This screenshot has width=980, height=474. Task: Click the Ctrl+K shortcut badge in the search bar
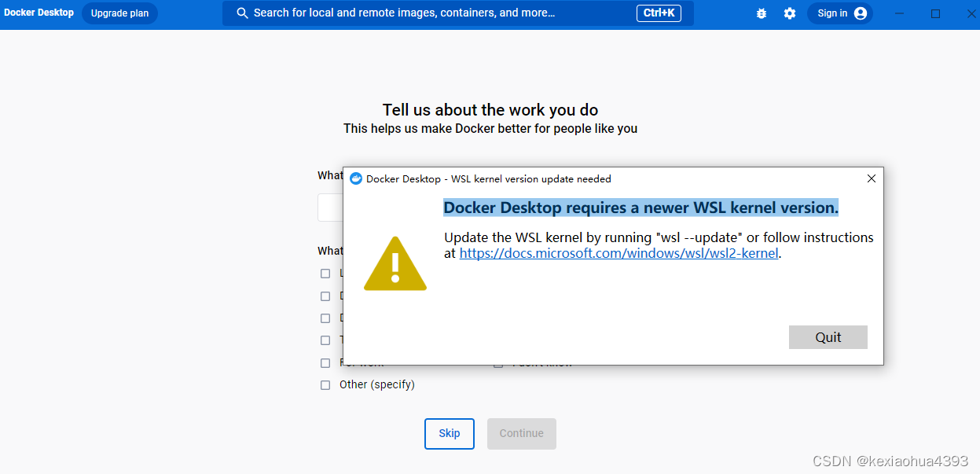(659, 13)
